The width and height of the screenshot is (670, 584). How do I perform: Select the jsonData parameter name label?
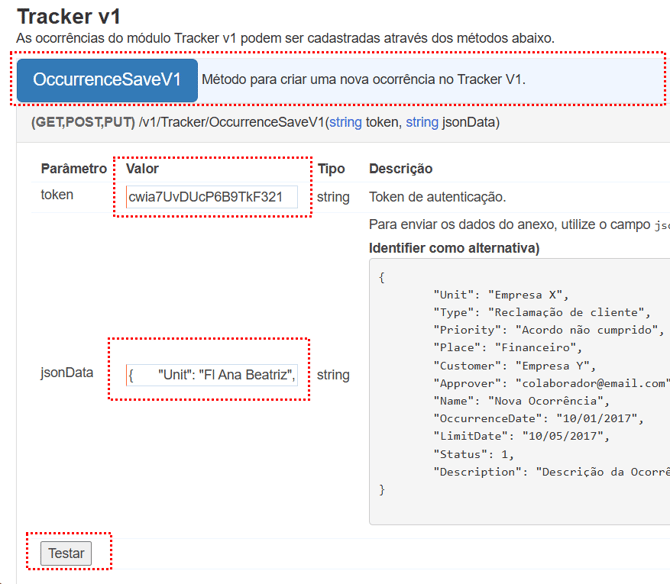67,373
